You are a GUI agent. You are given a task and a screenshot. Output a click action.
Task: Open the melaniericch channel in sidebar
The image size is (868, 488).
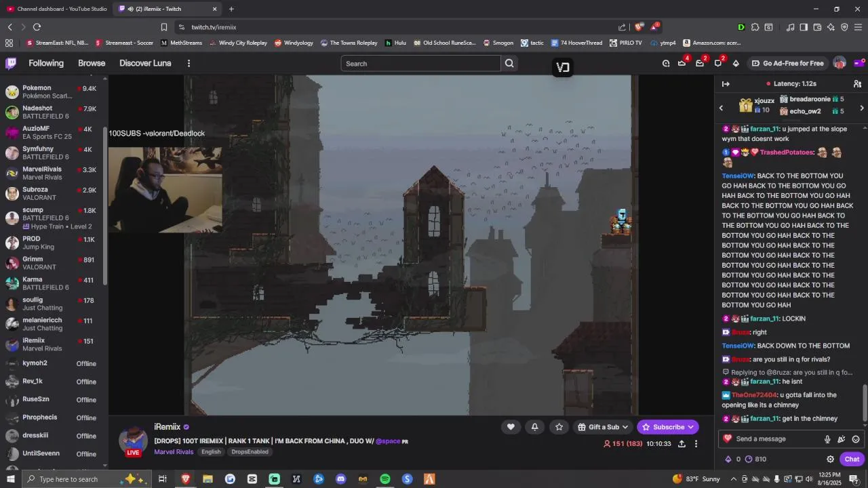pyautogui.click(x=54, y=324)
